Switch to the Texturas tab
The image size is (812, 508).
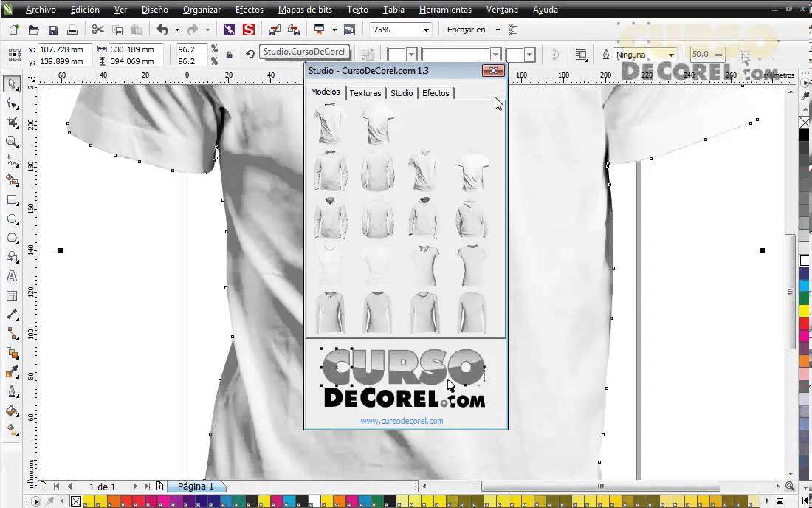pyautogui.click(x=365, y=93)
